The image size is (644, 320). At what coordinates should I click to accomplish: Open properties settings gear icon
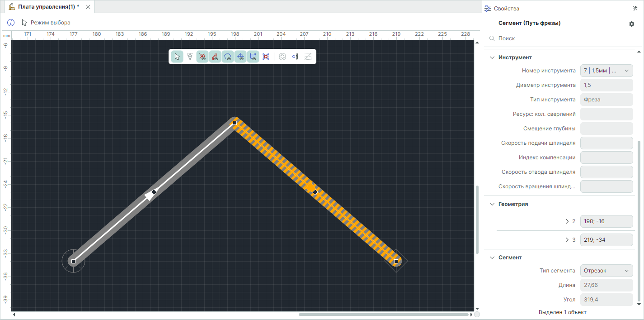coord(632,24)
